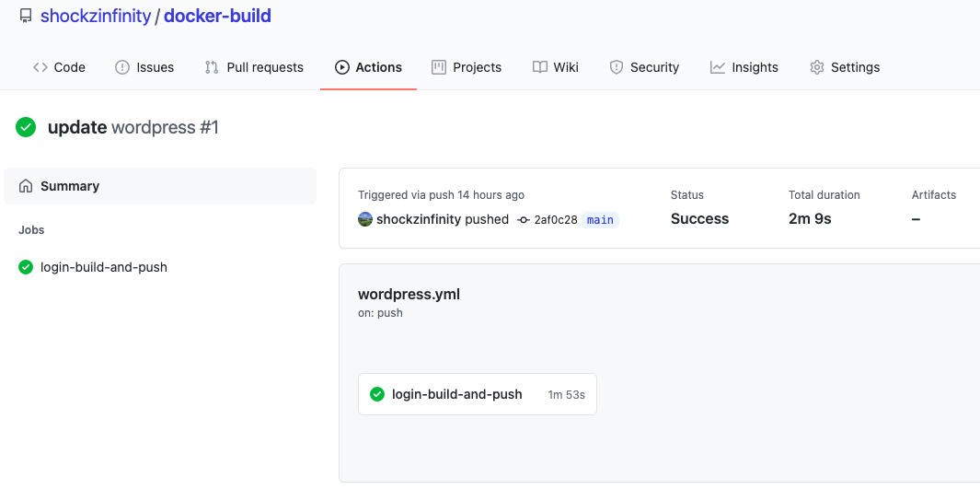Image resolution: width=980 pixels, height=489 pixels.
Task: Click the Pull requests branch icon
Action: pos(212,67)
